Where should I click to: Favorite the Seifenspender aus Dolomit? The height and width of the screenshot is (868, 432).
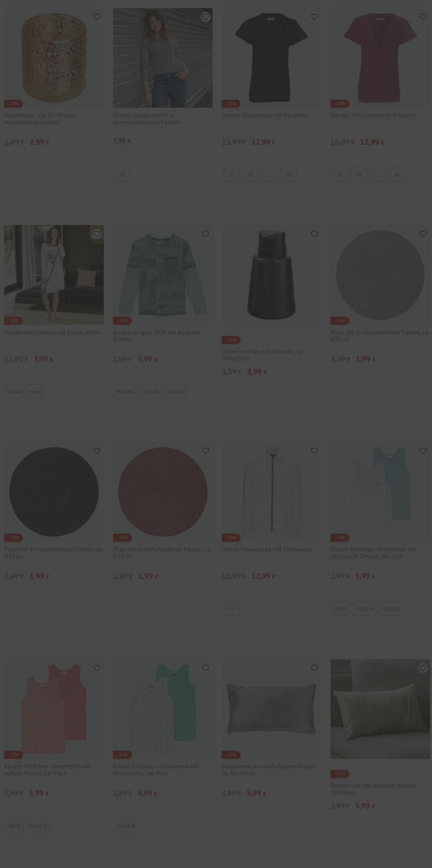(314, 234)
